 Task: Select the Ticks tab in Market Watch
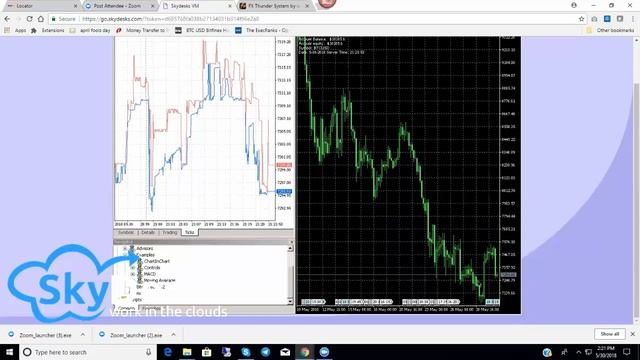(x=189, y=232)
